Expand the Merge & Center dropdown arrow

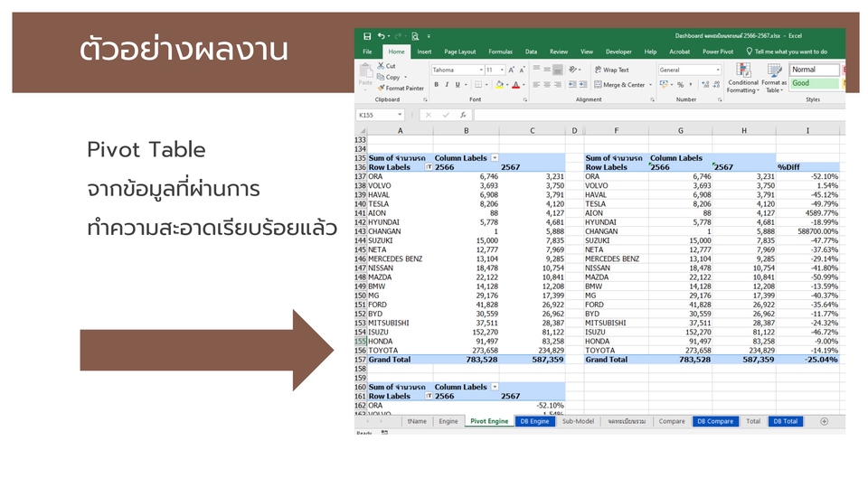point(650,85)
